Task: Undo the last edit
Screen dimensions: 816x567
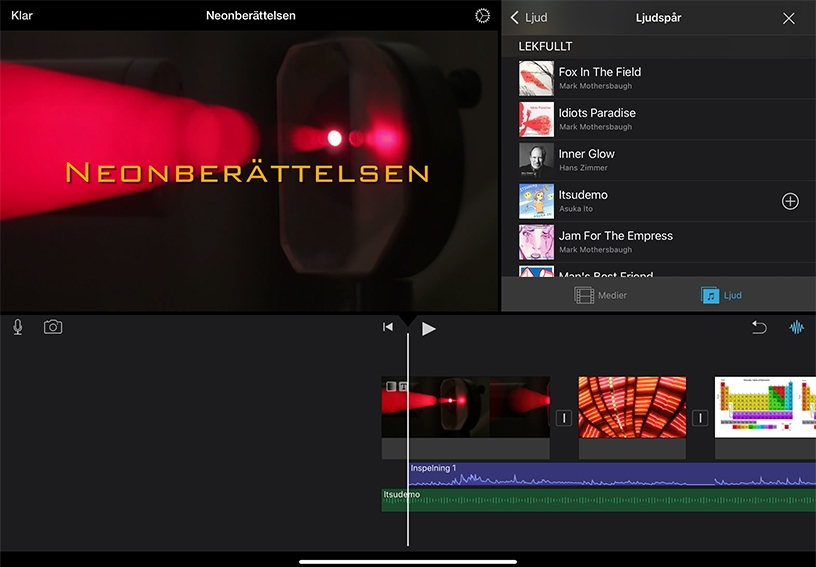Action: click(x=759, y=327)
